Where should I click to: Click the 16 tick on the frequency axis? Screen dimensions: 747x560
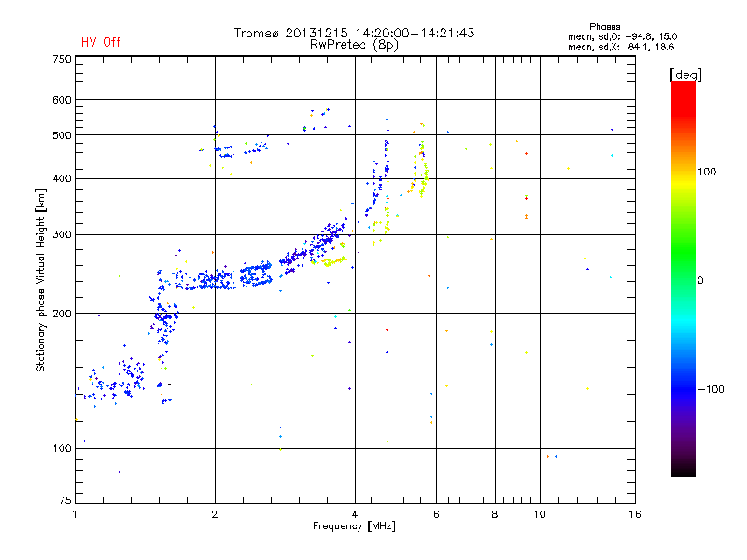pos(634,514)
